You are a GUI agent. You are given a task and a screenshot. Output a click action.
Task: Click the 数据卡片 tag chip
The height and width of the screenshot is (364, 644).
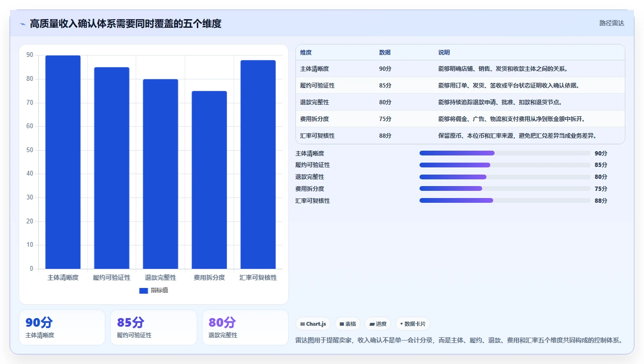tap(412, 324)
